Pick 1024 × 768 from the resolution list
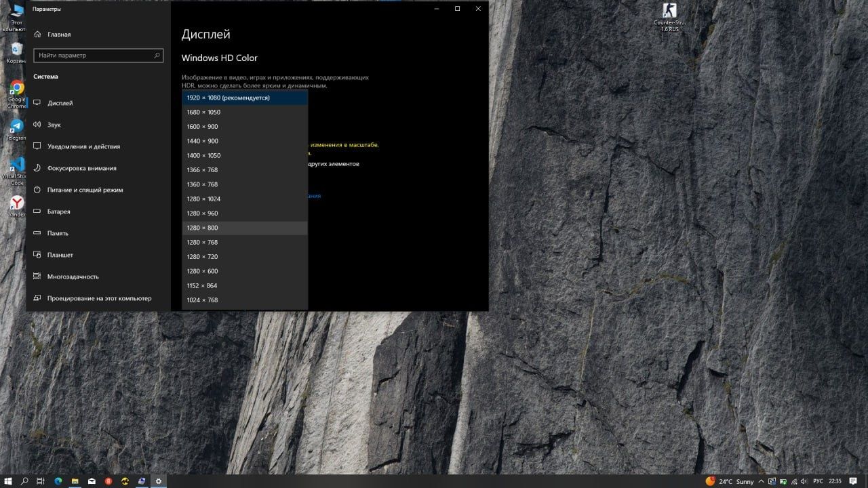This screenshot has width=868, height=488. coord(245,300)
